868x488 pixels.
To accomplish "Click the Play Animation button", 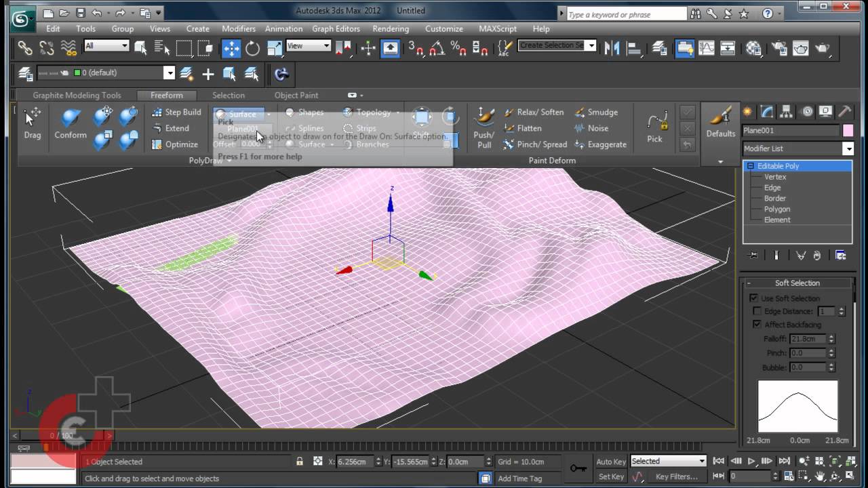I will point(751,461).
